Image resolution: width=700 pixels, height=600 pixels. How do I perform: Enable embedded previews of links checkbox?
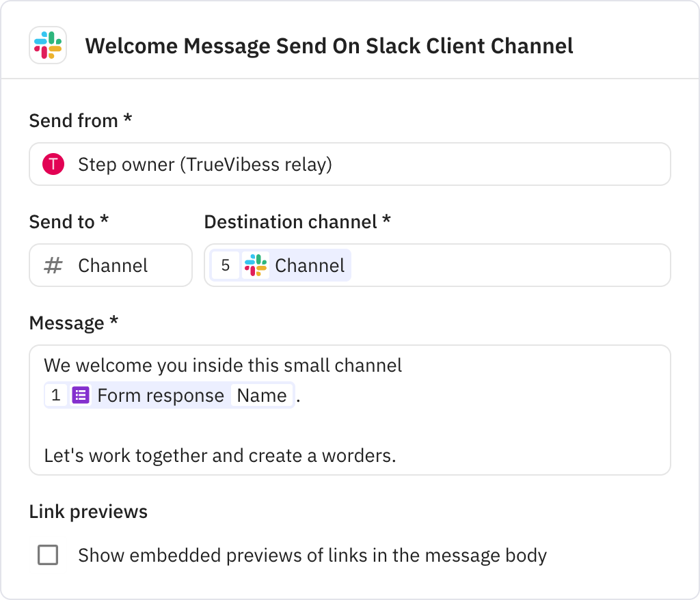(x=48, y=555)
